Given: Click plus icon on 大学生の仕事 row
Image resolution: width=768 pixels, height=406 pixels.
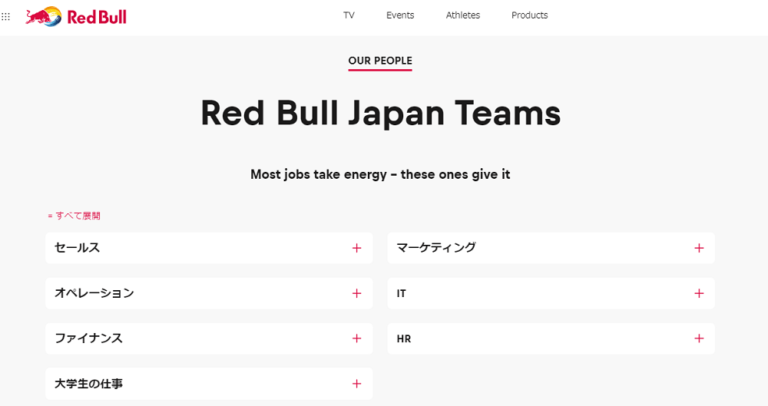Looking at the screenshot, I should 356,383.
